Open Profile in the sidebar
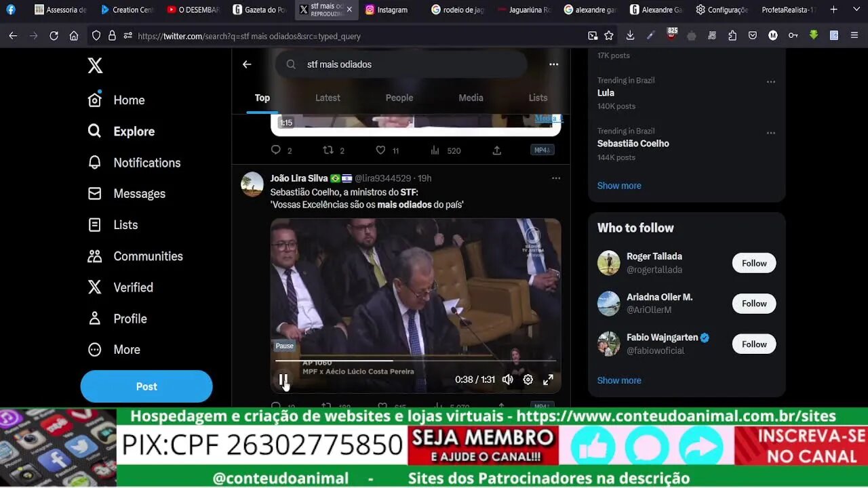This screenshot has height=488, width=868. point(117,319)
